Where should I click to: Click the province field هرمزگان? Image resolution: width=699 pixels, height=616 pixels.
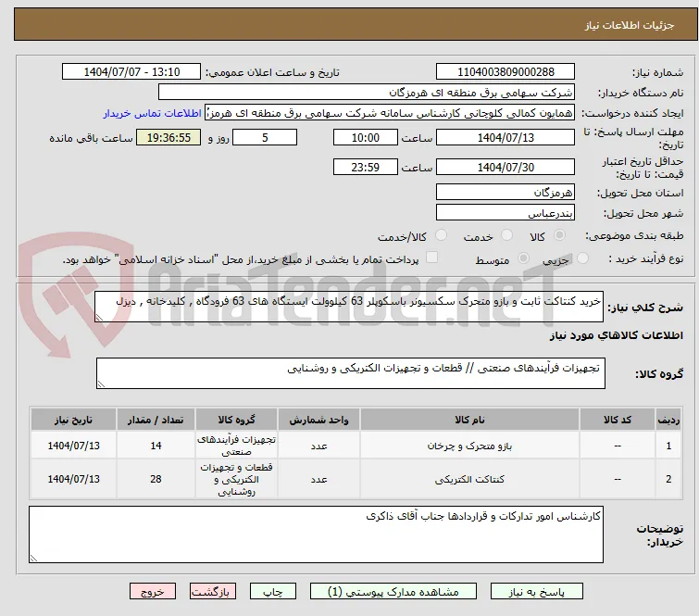coord(506,193)
